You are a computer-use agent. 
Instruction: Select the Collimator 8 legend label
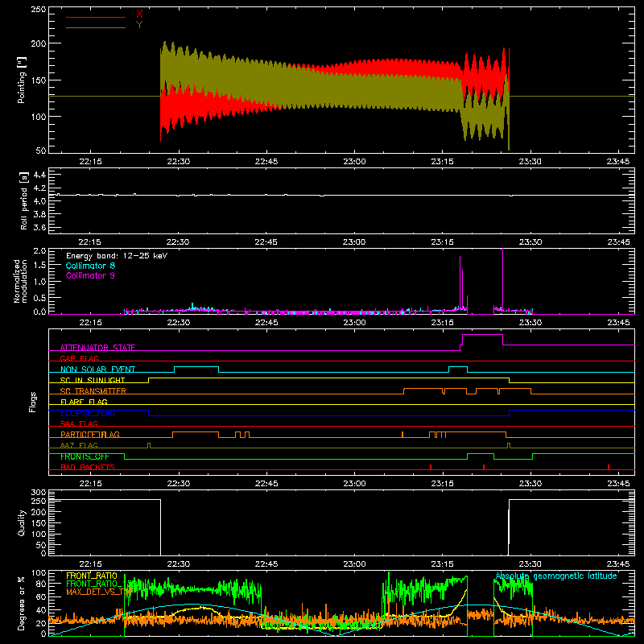[90, 266]
